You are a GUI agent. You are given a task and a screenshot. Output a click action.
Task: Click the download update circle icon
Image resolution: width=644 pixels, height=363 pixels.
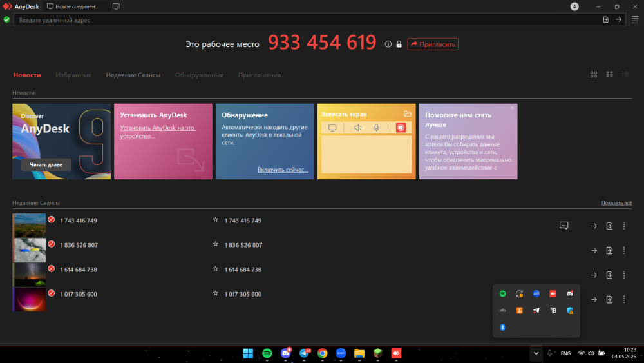[x=574, y=6]
